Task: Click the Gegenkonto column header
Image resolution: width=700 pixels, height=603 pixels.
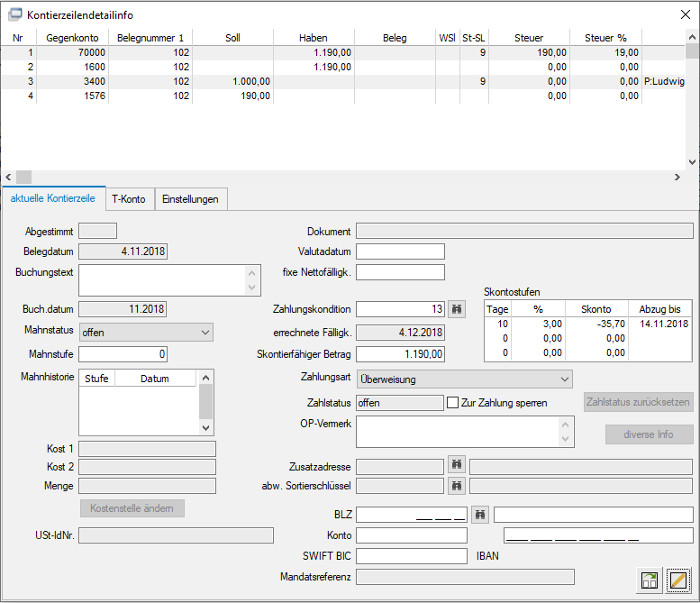Action: [x=72, y=38]
